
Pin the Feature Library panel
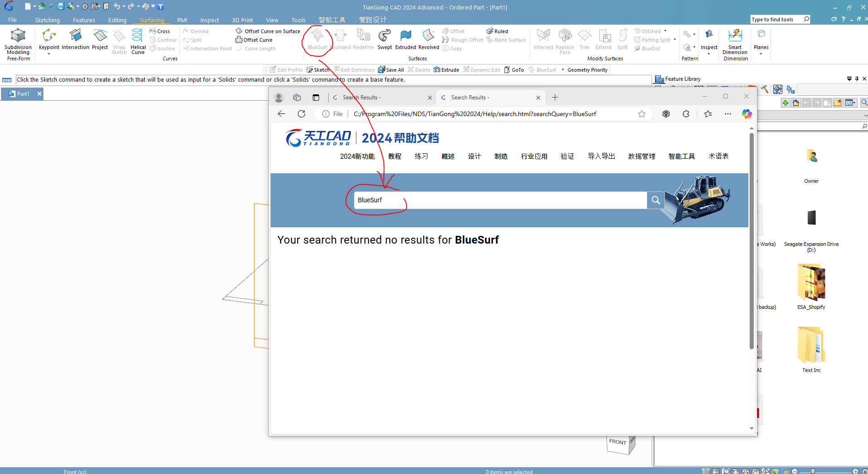coord(857,79)
